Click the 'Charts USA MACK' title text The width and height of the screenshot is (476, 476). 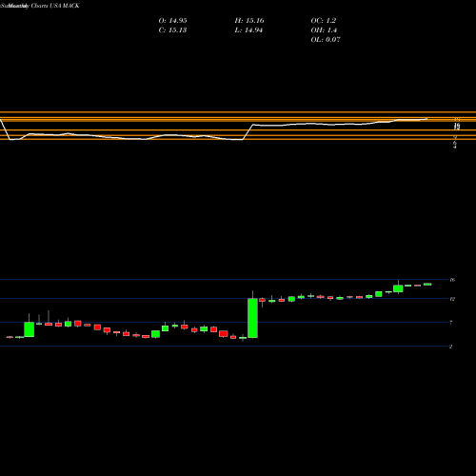coord(55,6)
